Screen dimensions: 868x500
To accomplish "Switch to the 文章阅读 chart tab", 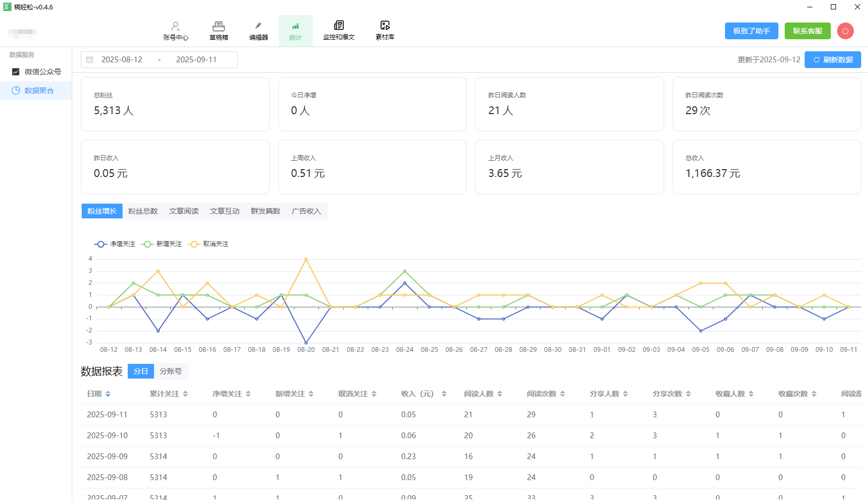I will [x=183, y=211].
